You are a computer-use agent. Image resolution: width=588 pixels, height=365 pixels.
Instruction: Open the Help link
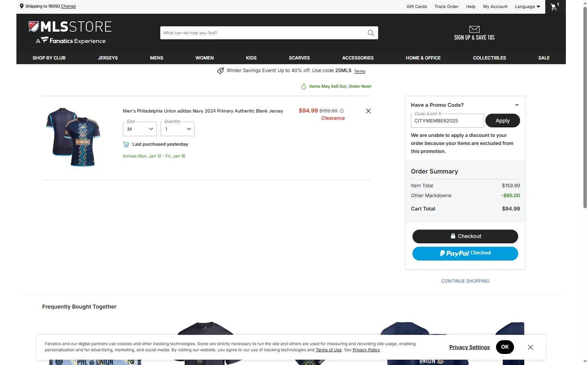(x=471, y=6)
